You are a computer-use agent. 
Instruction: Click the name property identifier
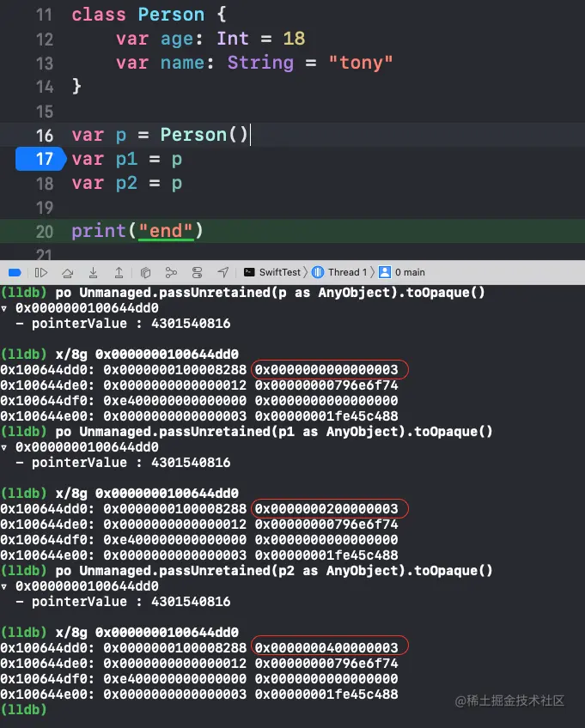coord(182,63)
